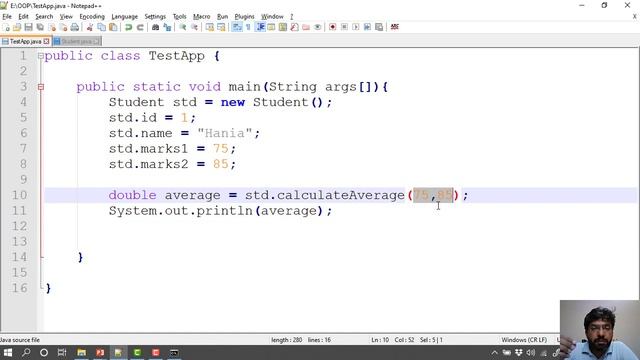Click the System.out.println(average) line
Screen dimensions: 640x360
220,211
